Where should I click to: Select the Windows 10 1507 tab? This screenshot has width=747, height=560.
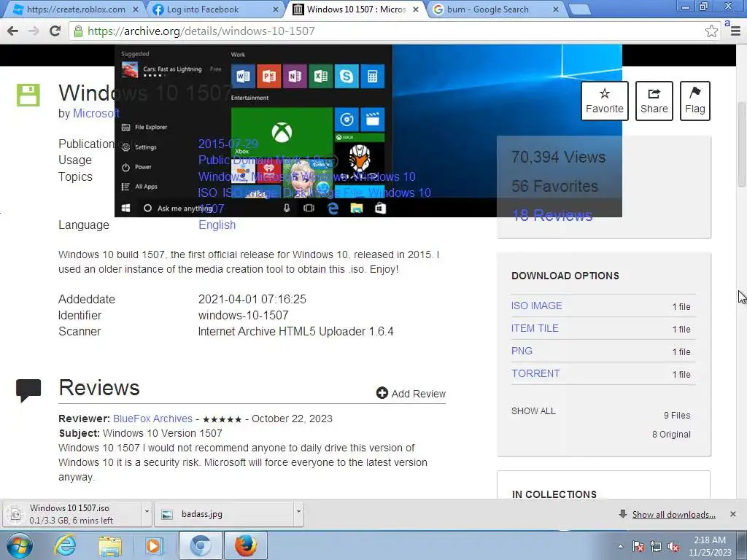point(356,9)
